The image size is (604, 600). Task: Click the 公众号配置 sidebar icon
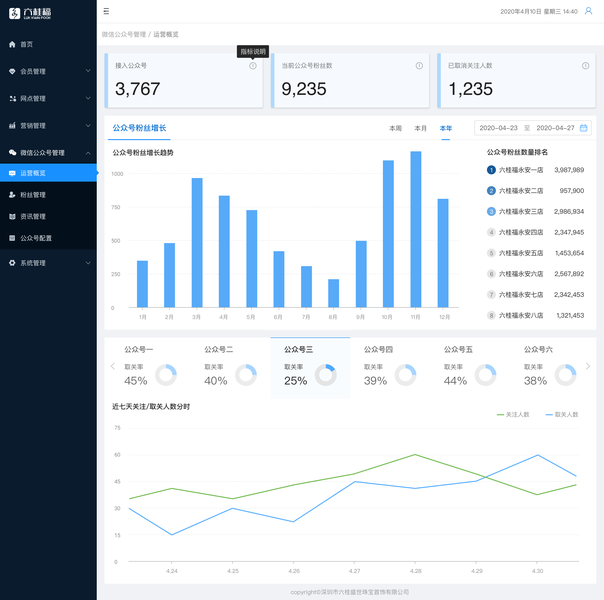[12, 238]
